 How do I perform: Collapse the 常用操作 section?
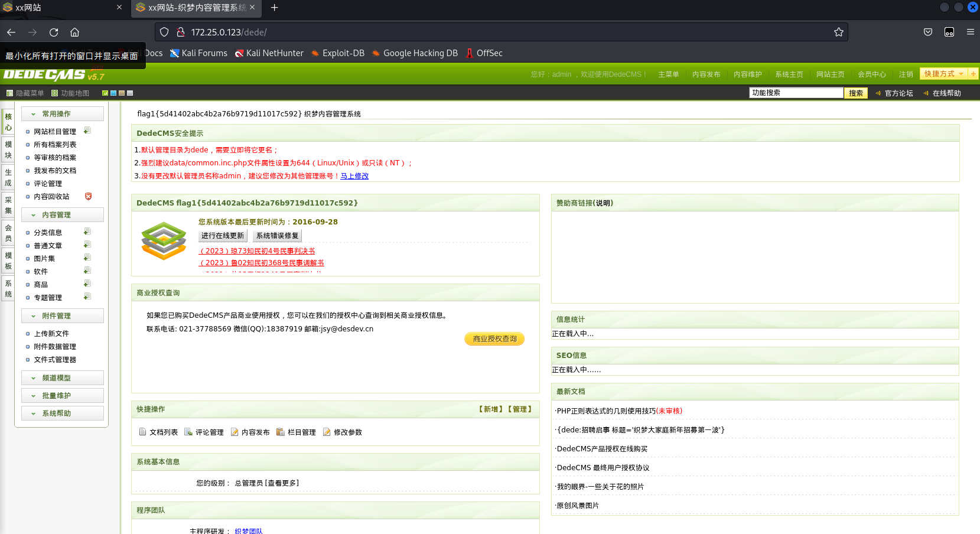click(x=63, y=114)
